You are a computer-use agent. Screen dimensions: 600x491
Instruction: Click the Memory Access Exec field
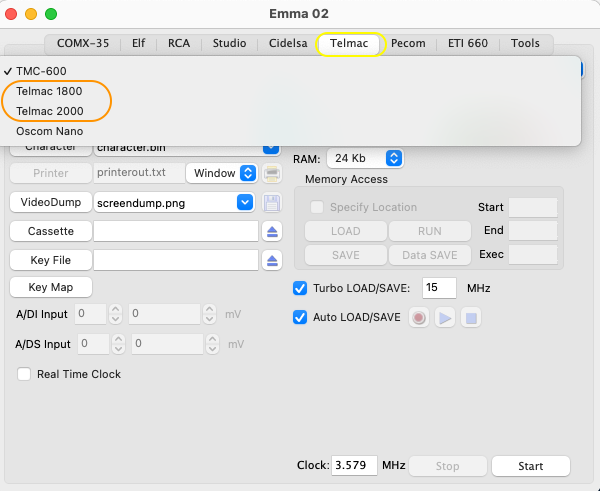[x=533, y=254]
